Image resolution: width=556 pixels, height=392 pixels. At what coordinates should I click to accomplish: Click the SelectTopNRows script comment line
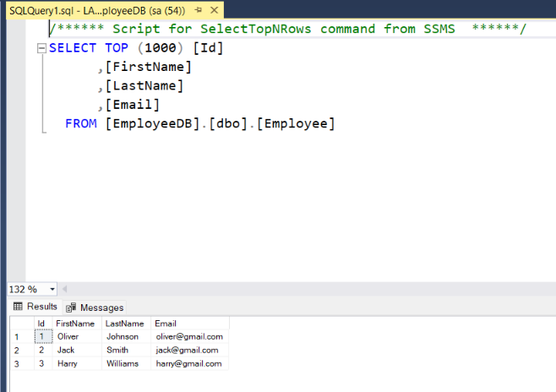click(288, 29)
